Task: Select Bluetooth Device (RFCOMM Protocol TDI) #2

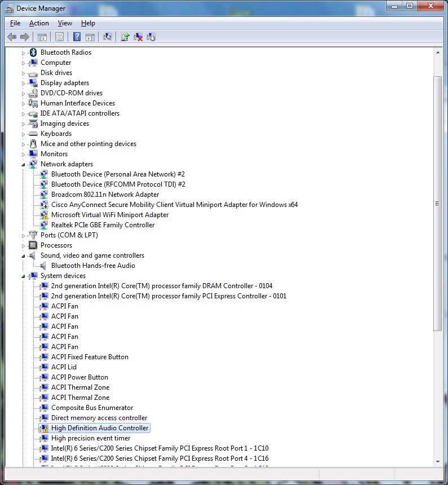Action: 118,184
